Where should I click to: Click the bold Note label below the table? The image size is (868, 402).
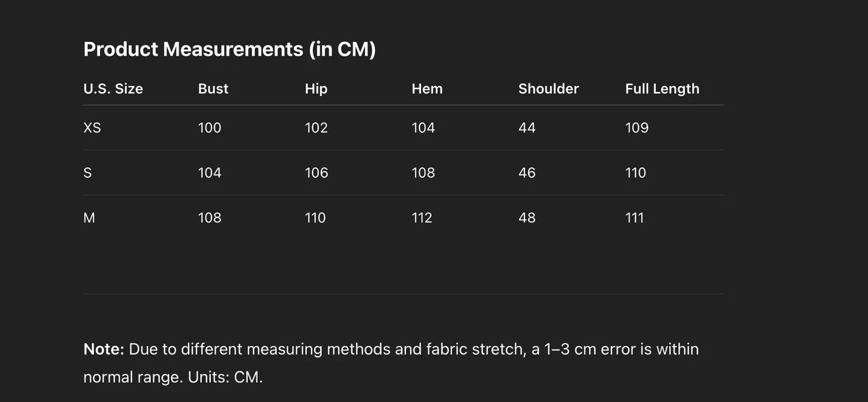pos(103,349)
